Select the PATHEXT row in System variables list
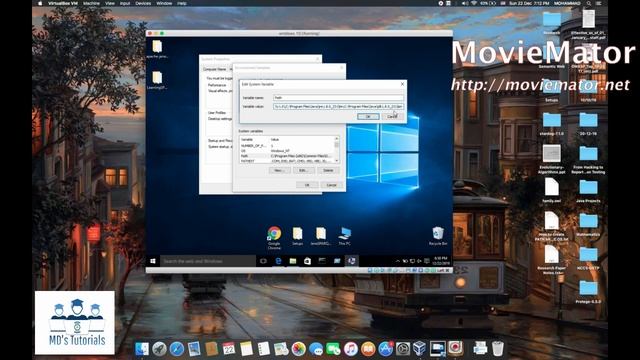The height and width of the screenshot is (360, 640). 287,161
